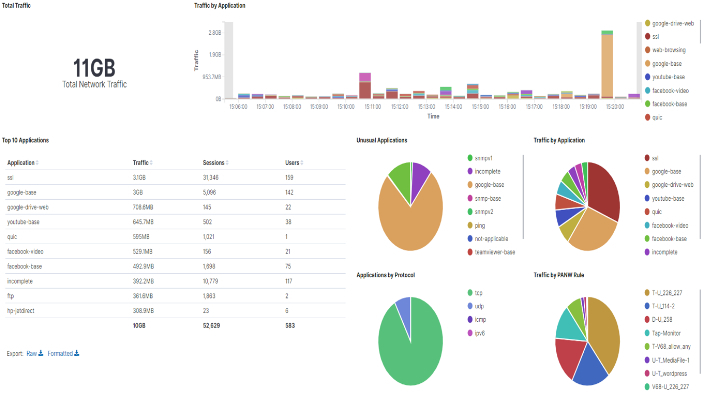Toggle youtube-base in bar chart legend
Screen dimensions: 704x396
[665, 77]
